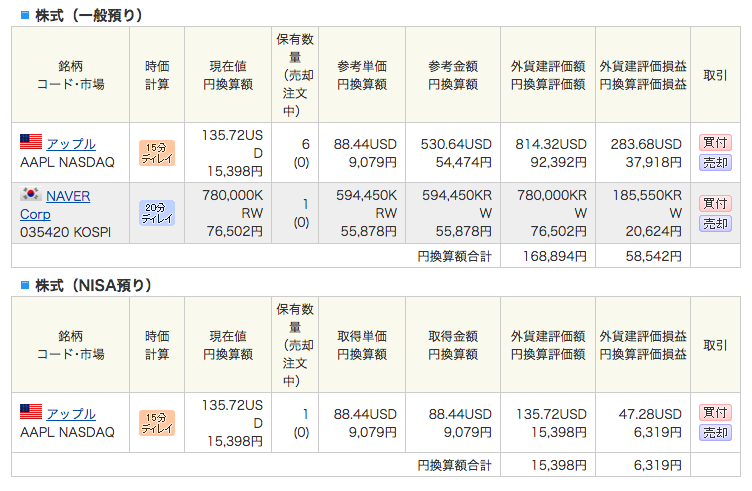The height and width of the screenshot is (491, 752).
Task: Click the US flag icon in NISA預り Apple row
Action: pos(31,412)
